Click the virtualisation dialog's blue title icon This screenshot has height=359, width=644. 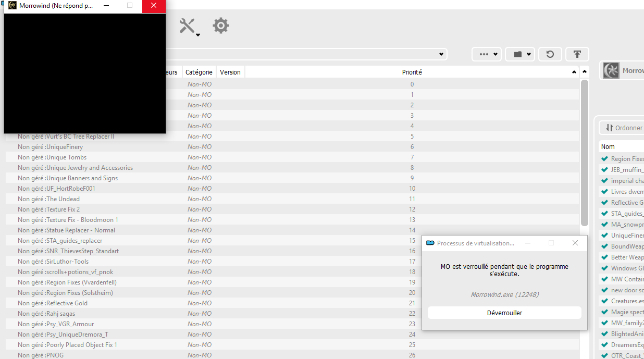(x=430, y=243)
